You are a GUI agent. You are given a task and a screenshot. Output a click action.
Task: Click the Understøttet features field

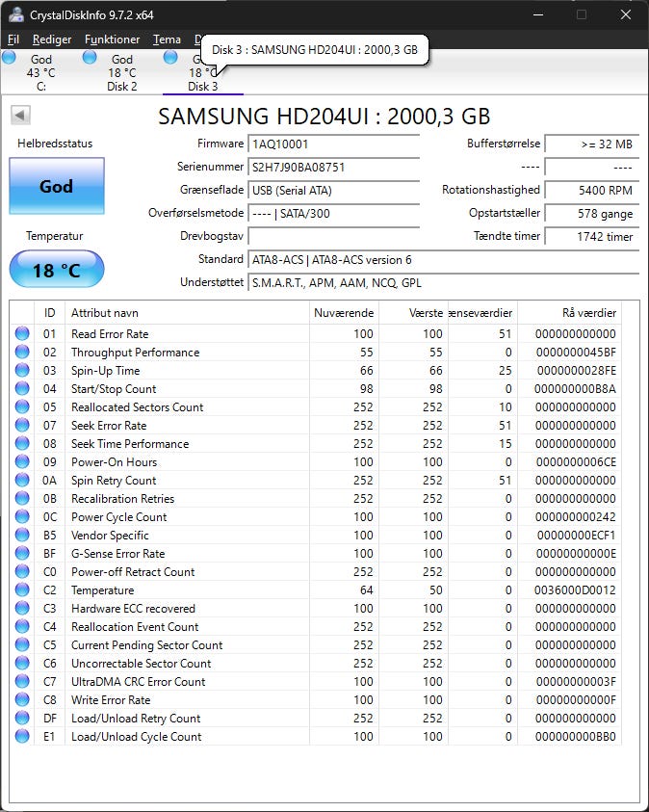(444, 283)
